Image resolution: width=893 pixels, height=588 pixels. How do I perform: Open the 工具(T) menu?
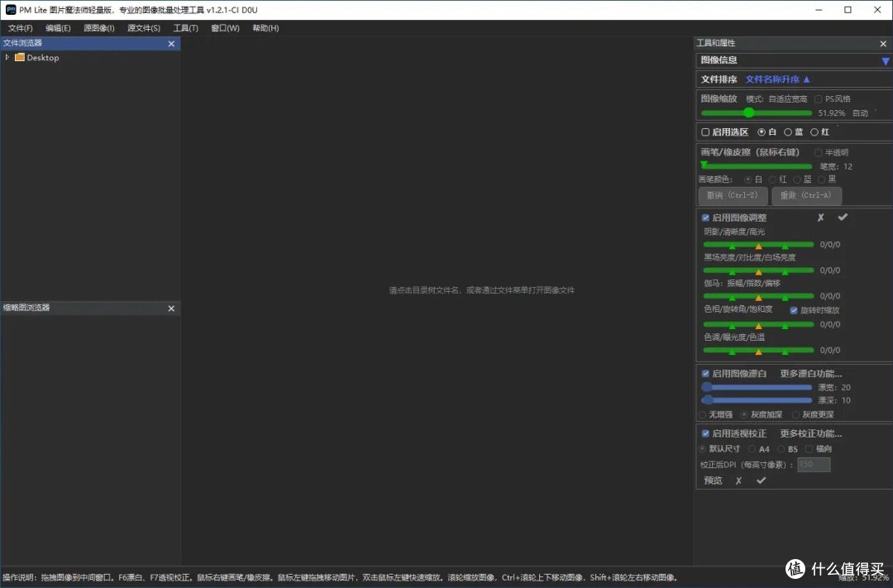[x=185, y=28]
